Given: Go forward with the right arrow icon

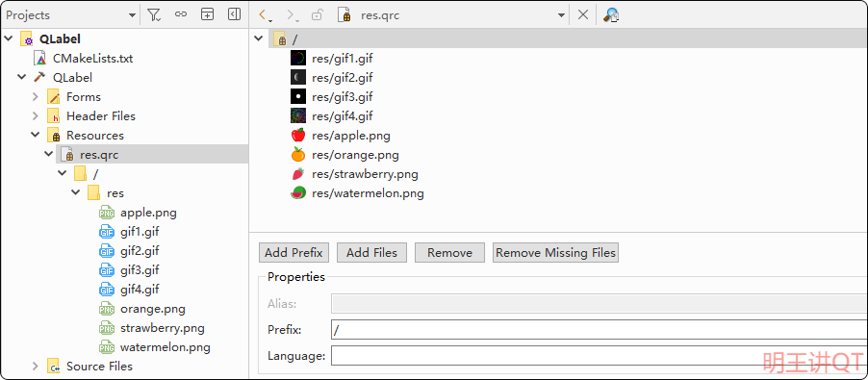Looking at the screenshot, I should click(293, 15).
